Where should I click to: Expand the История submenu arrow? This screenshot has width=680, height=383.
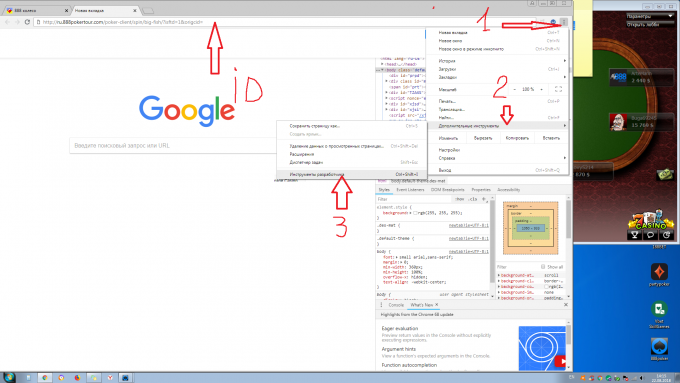(x=565, y=61)
